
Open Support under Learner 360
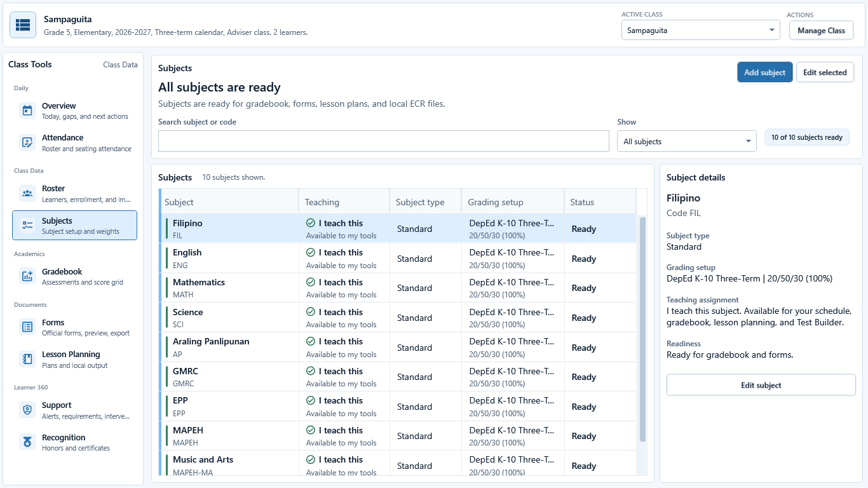pos(74,410)
